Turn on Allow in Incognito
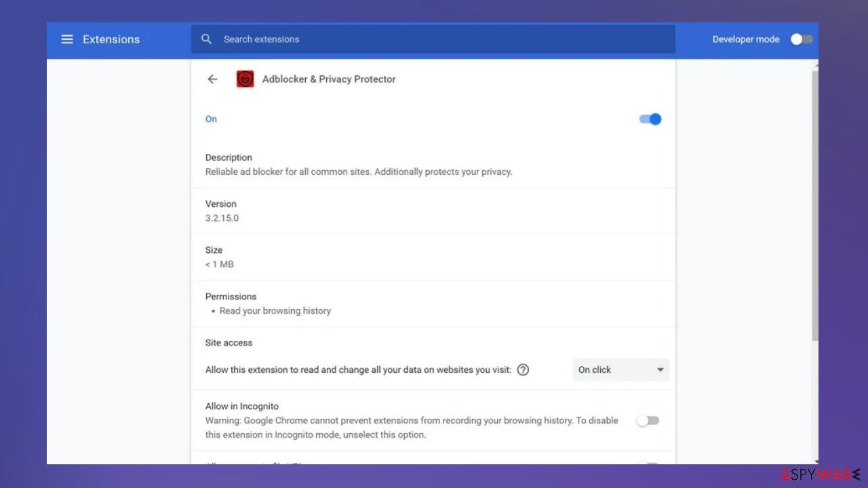 647,420
